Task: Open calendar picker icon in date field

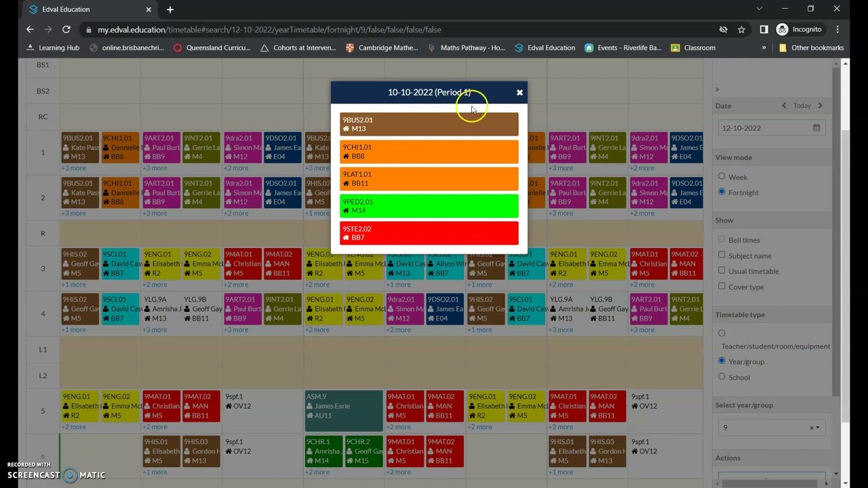Action: coord(816,127)
